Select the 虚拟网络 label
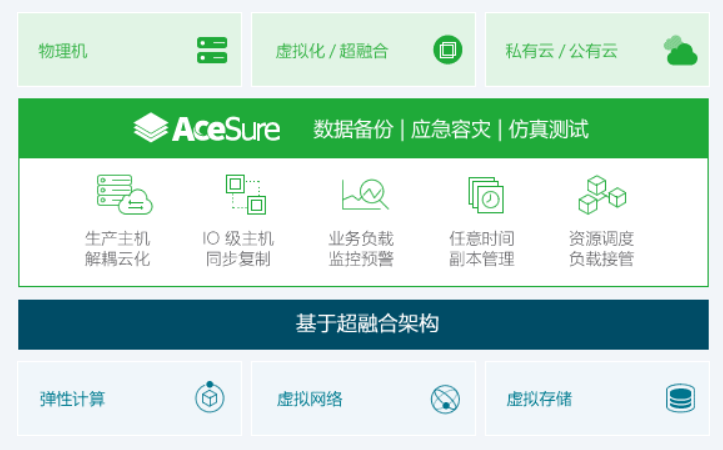 [x=309, y=399]
